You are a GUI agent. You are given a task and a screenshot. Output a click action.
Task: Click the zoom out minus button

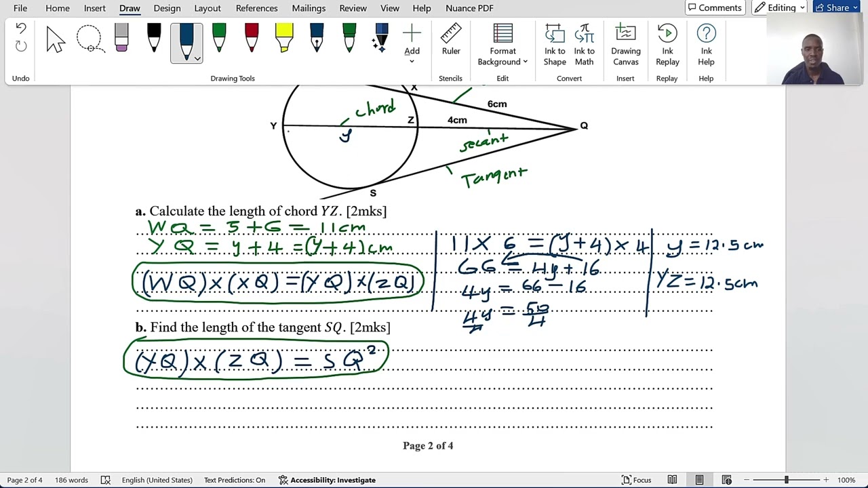point(746,480)
